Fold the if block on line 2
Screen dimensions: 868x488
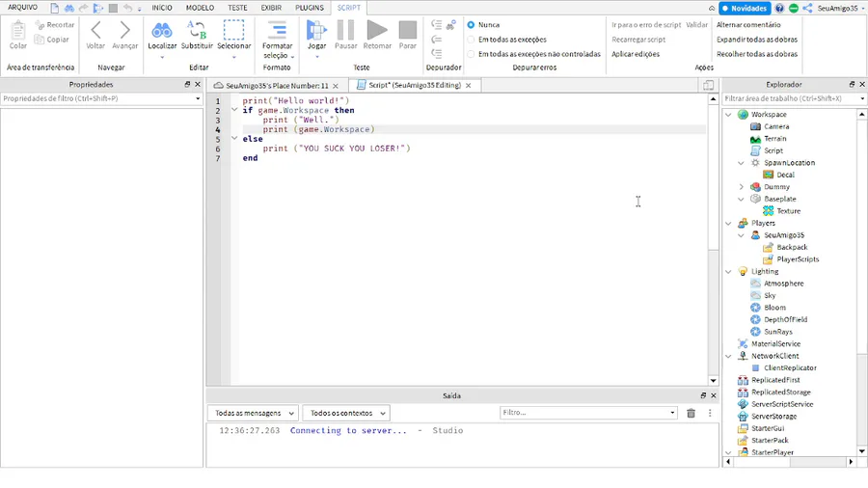pos(234,110)
